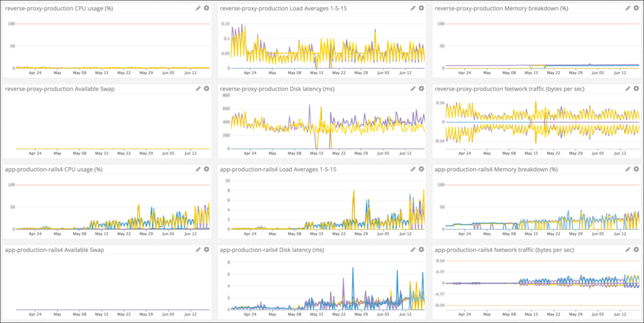Edit reverse-proxy-production Available Swap panel via pencil
644x323 pixels.
coord(198,88)
